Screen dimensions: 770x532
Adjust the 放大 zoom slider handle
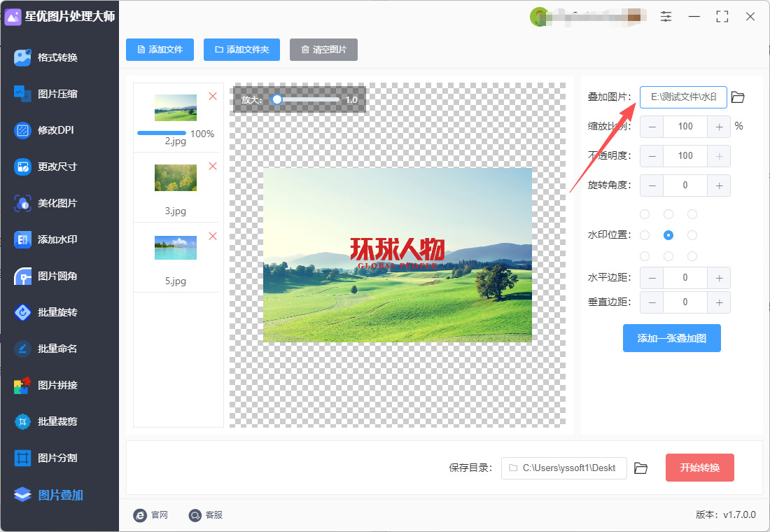point(277,99)
